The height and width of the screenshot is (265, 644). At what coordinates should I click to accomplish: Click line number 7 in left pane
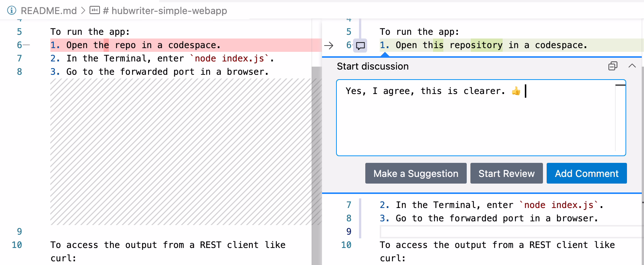pos(20,58)
